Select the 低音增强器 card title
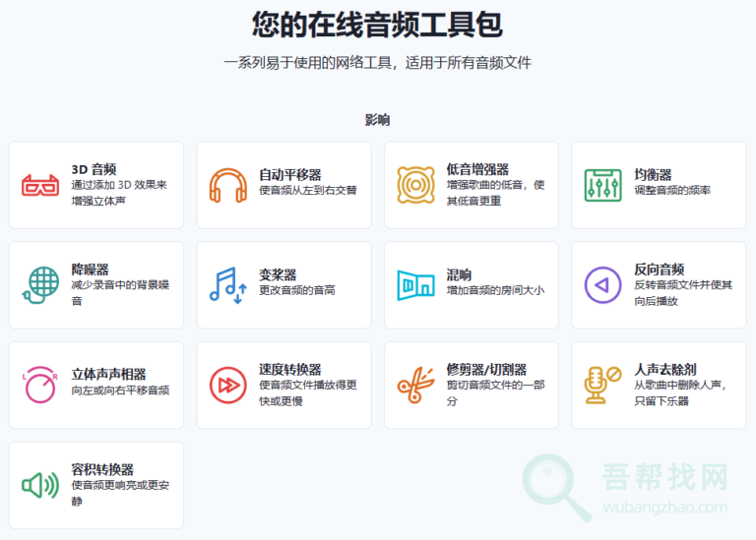 coord(477,169)
